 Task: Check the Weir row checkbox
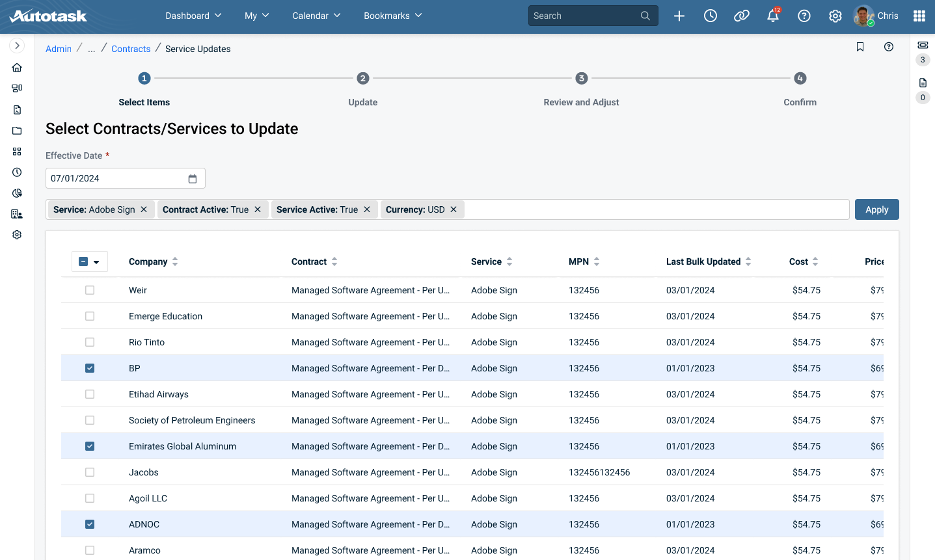90,290
